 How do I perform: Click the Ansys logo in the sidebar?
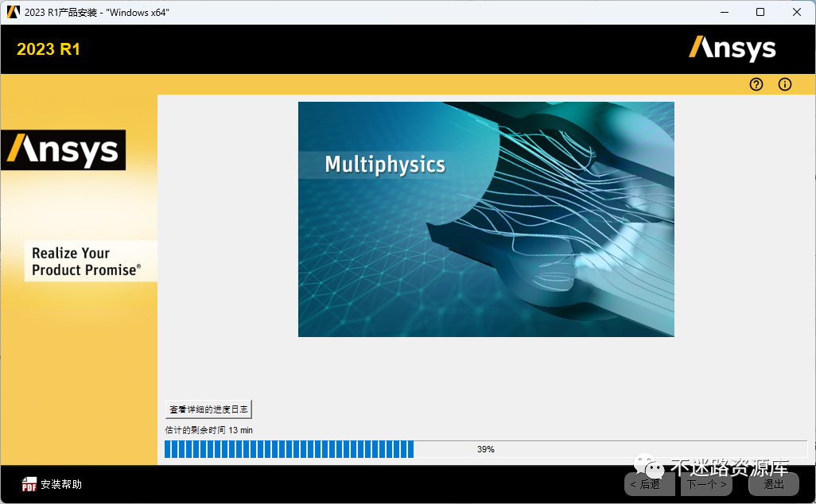pyautogui.click(x=63, y=149)
